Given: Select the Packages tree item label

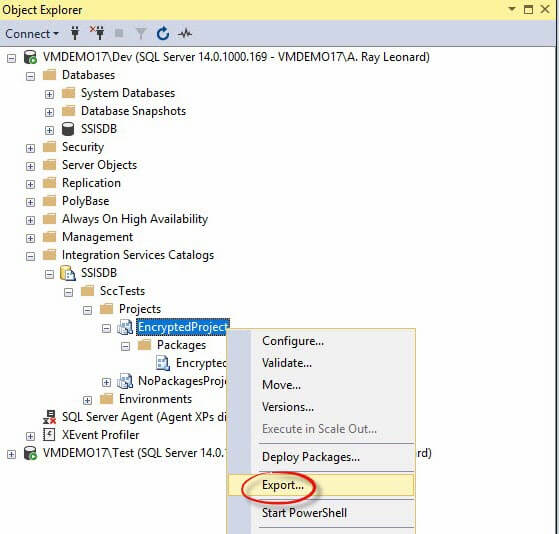Looking at the screenshot, I should (x=181, y=345).
